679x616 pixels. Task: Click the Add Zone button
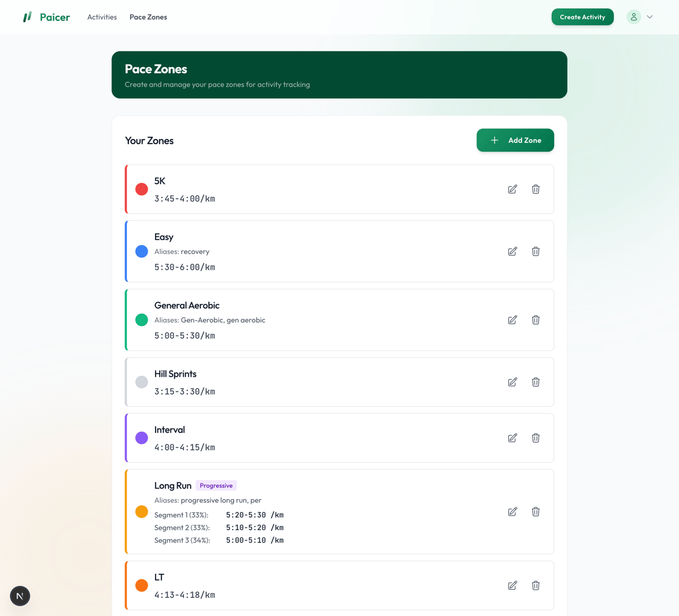[x=515, y=140]
